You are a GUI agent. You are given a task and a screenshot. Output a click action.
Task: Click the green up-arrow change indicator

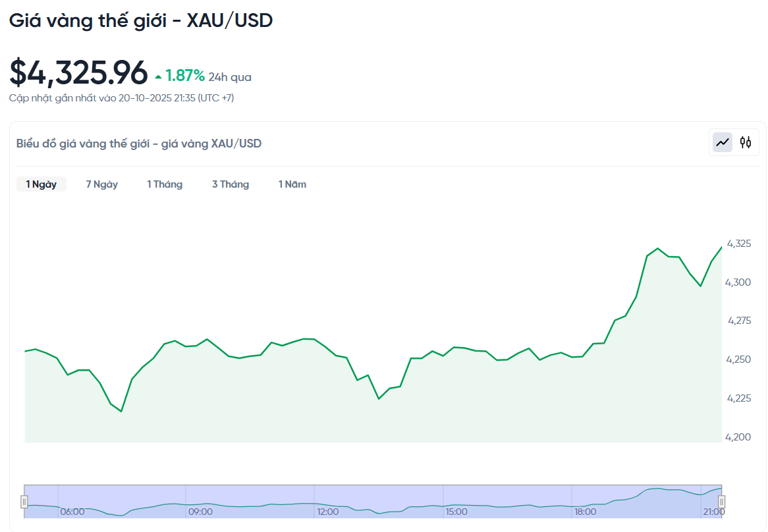pyautogui.click(x=158, y=77)
